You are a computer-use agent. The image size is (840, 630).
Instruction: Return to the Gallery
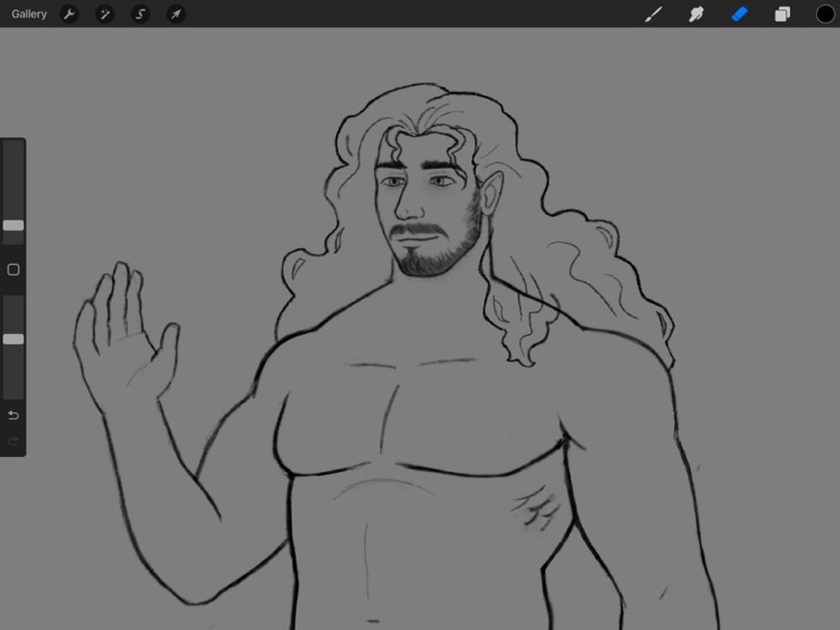click(x=29, y=13)
